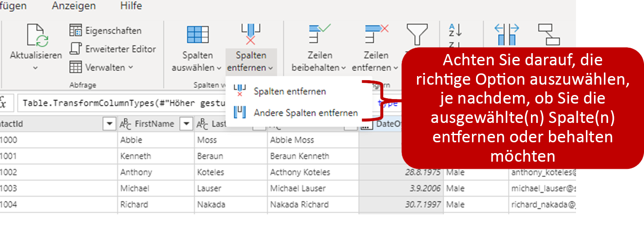Select cell Richard in FirstName
The image size is (644, 240).
156,204
